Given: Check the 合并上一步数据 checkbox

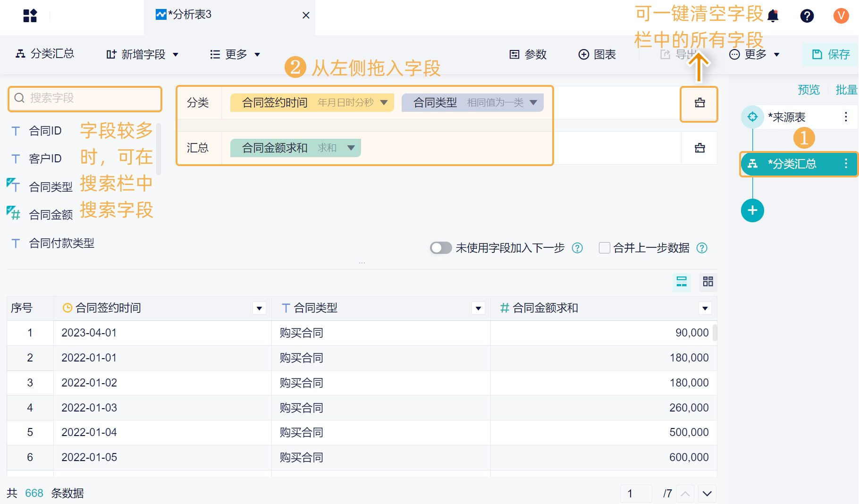Looking at the screenshot, I should coord(604,248).
